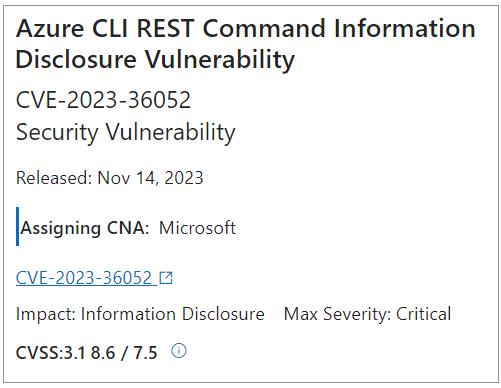Click the blue vertical bar beside Assigning CNA
501x388 pixels.
[17, 226]
